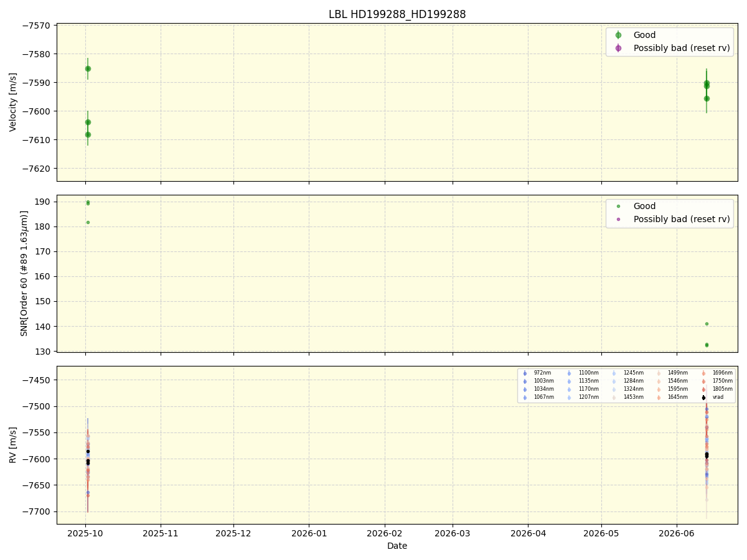Click the Velocity [m/s] axis label

13,102
